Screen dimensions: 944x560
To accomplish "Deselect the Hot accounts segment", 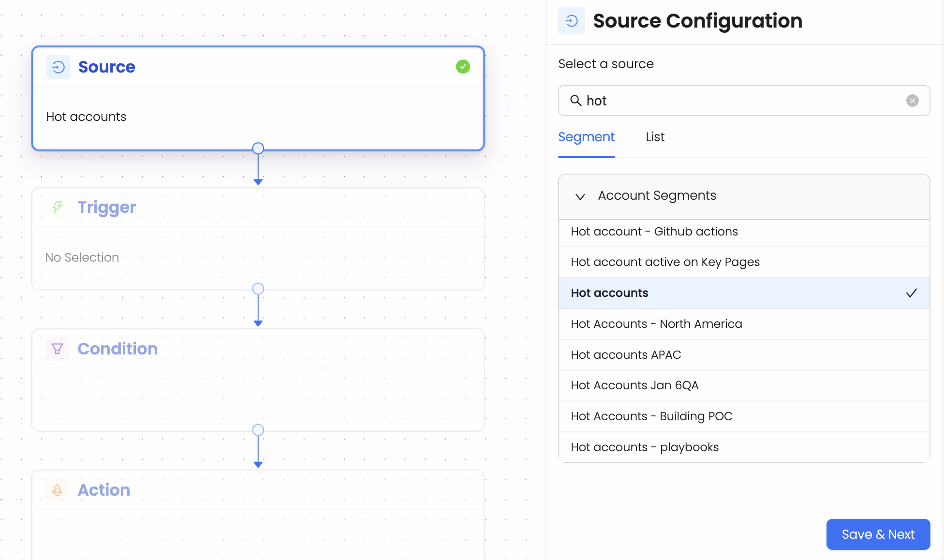I will 609,293.
